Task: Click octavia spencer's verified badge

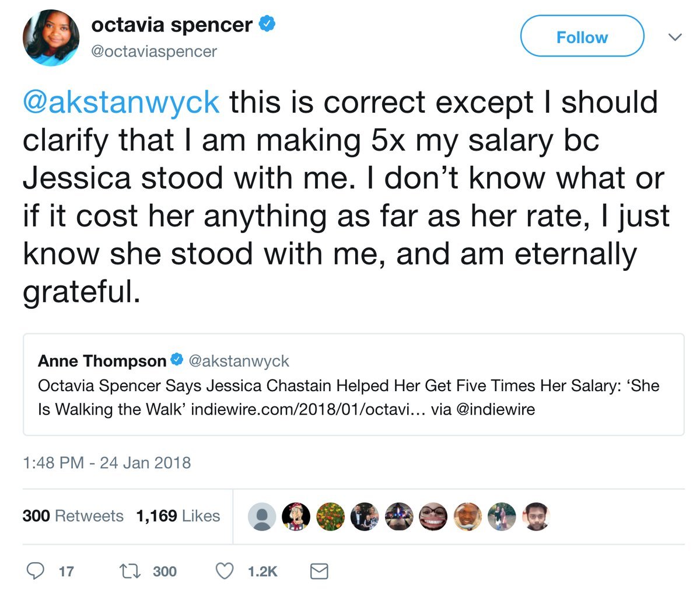Action: 267,25
